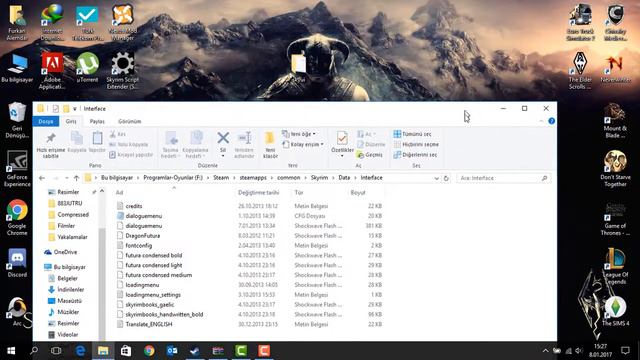Expand address bar history dropdown arrow
The width and height of the screenshot is (640, 360).
[x=436, y=178]
